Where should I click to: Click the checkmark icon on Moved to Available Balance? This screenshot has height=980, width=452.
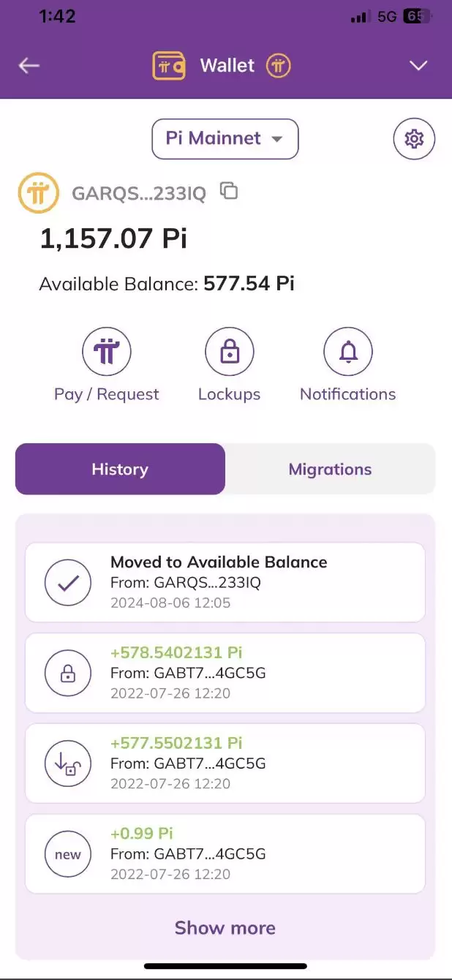coord(67,582)
